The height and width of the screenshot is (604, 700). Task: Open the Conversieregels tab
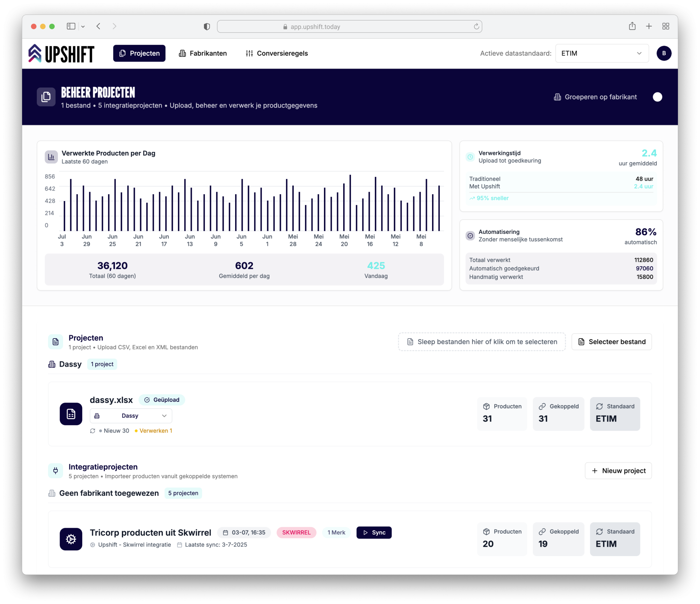tap(277, 53)
